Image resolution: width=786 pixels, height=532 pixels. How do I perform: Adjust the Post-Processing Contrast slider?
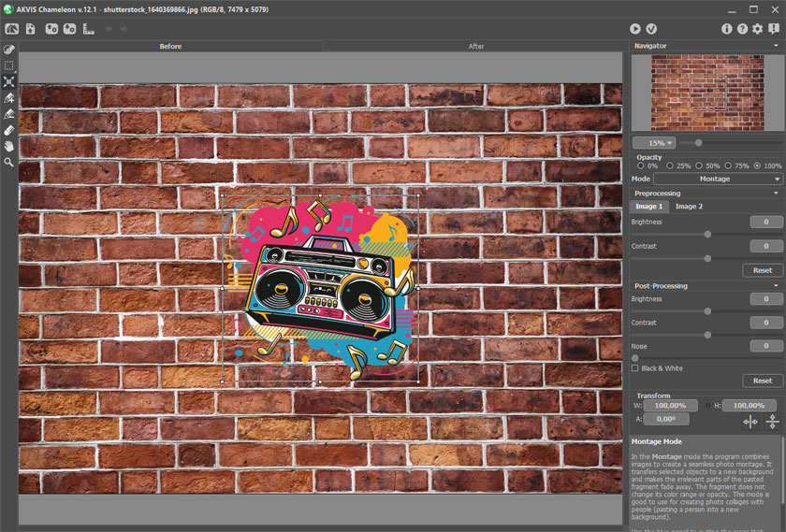tap(707, 335)
